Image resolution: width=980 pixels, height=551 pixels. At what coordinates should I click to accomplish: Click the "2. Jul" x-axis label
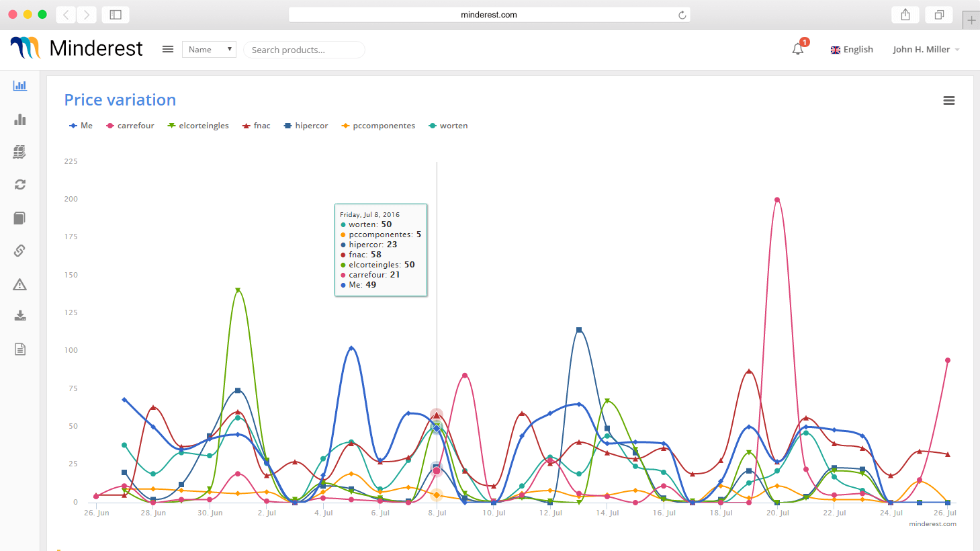pyautogui.click(x=267, y=513)
